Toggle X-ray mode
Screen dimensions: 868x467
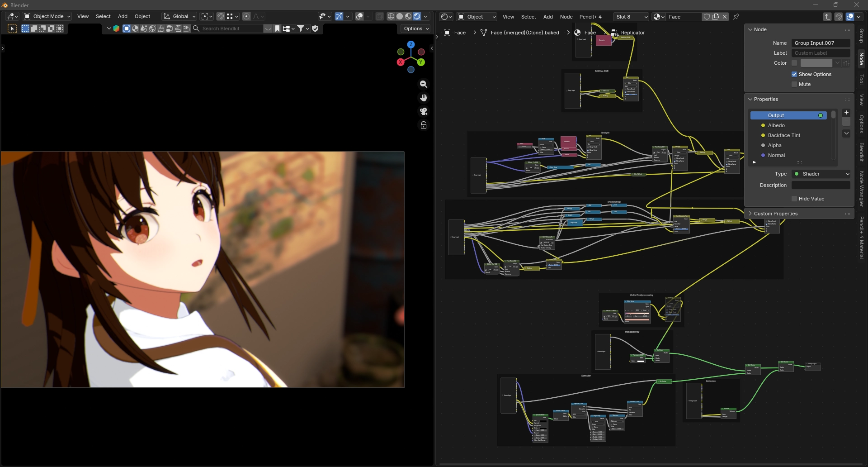tap(380, 16)
